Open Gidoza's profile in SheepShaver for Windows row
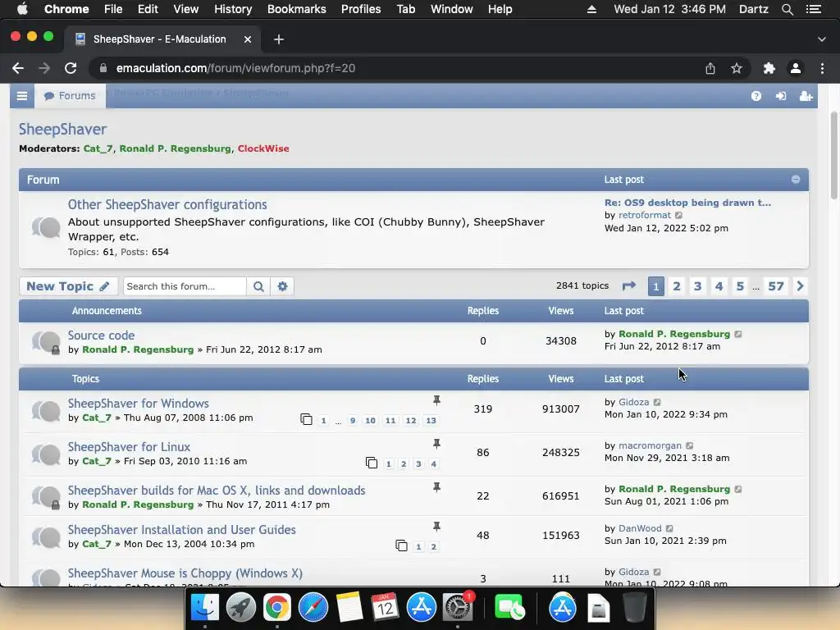840x630 pixels. coord(634,402)
